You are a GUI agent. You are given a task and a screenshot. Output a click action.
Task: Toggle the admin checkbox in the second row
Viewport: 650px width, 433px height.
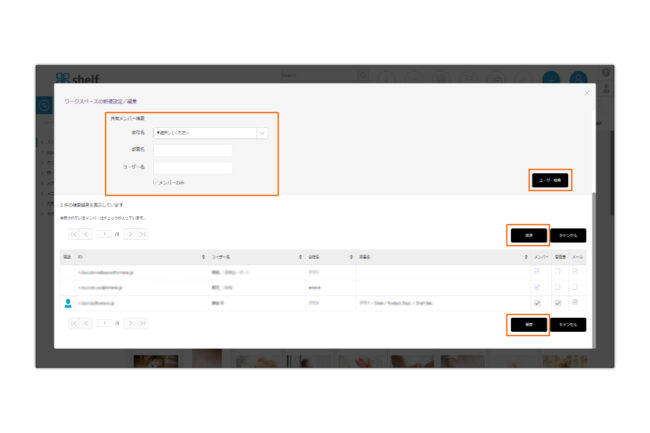click(558, 287)
